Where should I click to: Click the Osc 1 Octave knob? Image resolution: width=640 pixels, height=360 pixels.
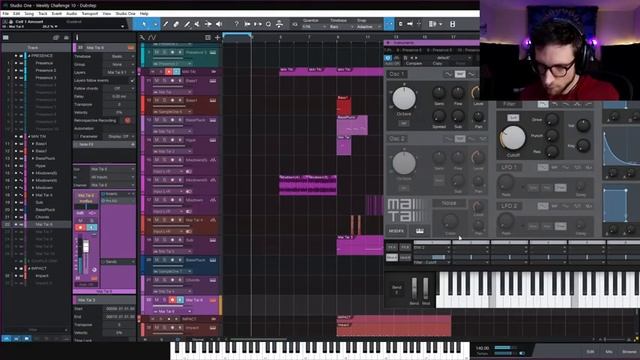point(404,98)
